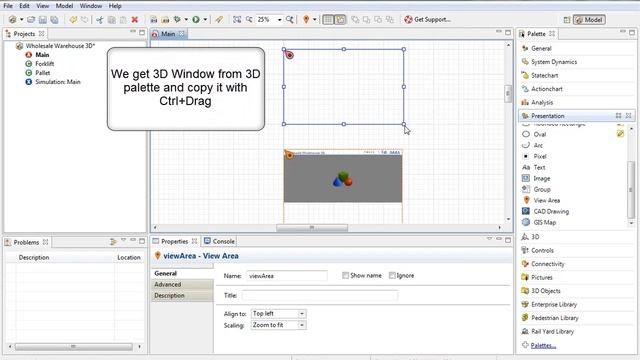640x360 pixels.
Task: Click the View Areas pin icon in toolbar
Action: [x=306, y=19]
